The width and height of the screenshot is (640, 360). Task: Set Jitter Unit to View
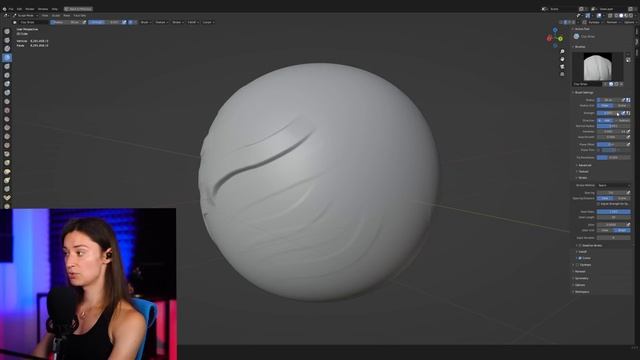[605, 230]
